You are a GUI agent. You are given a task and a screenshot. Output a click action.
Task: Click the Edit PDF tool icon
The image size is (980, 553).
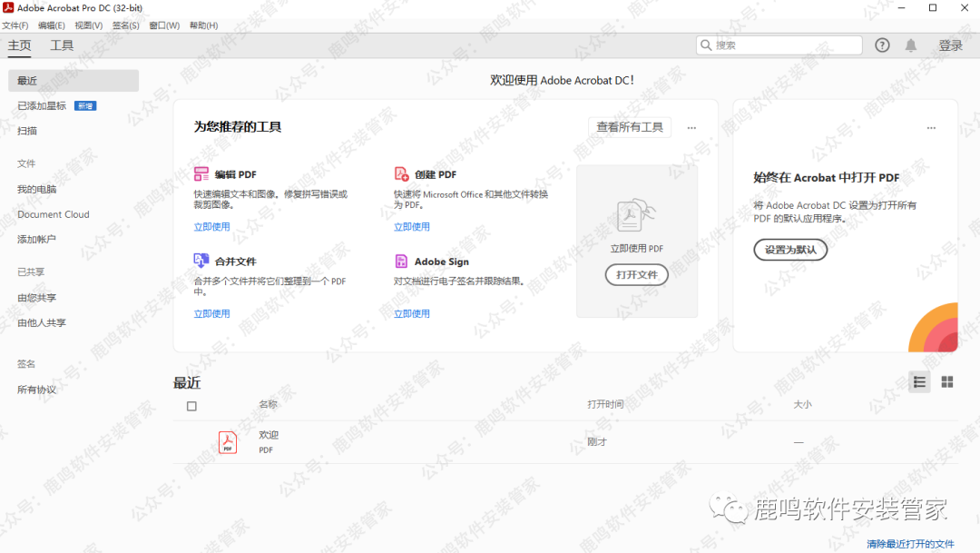coord(201,174)
